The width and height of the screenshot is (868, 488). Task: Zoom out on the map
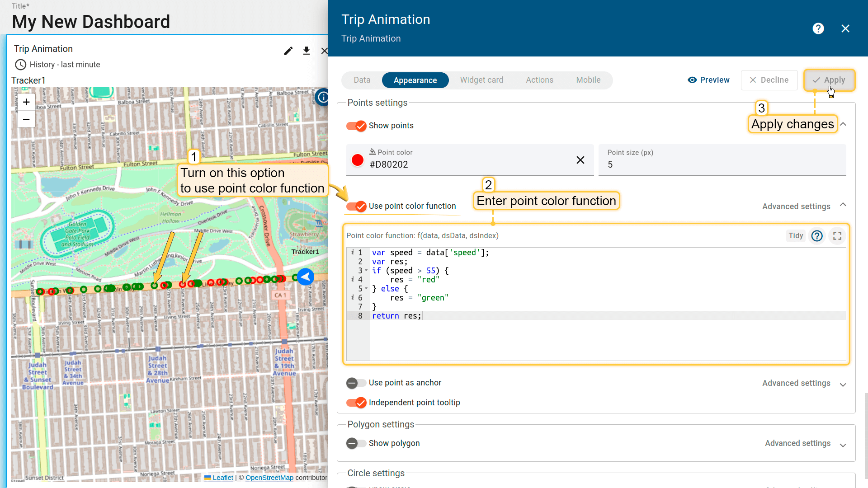[26, 119]
